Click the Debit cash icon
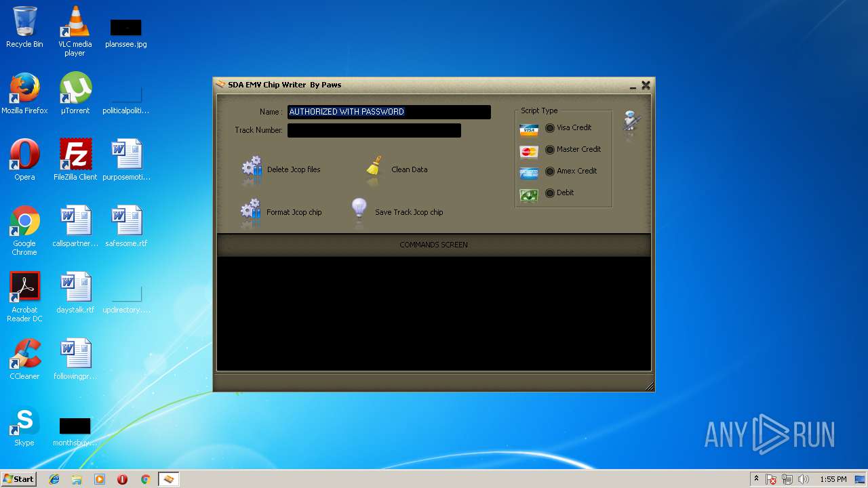The height and width of the screenshot is (488, 868). click(x=529, y=195)
